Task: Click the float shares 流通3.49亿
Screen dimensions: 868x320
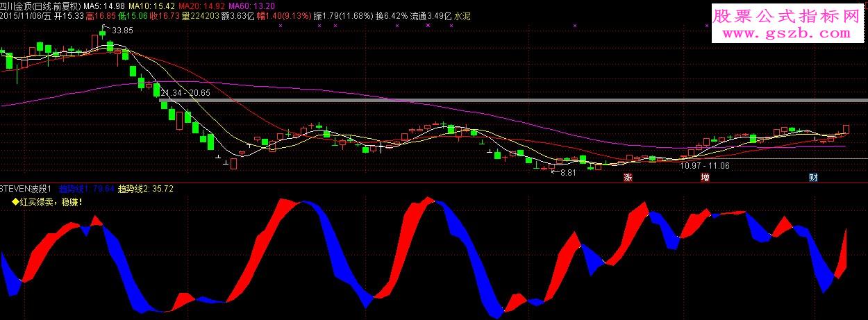Action: 431,15
